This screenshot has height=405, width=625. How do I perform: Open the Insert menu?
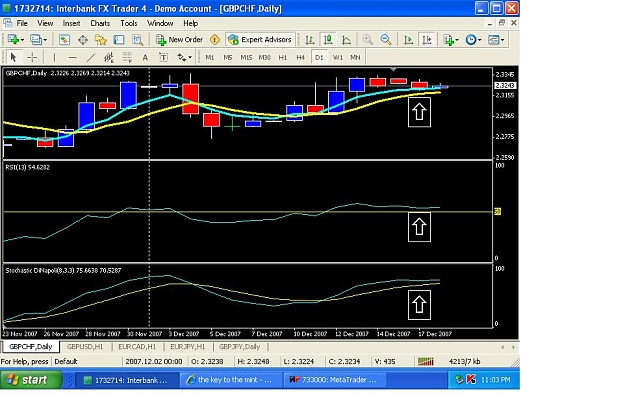pos(71,23)
